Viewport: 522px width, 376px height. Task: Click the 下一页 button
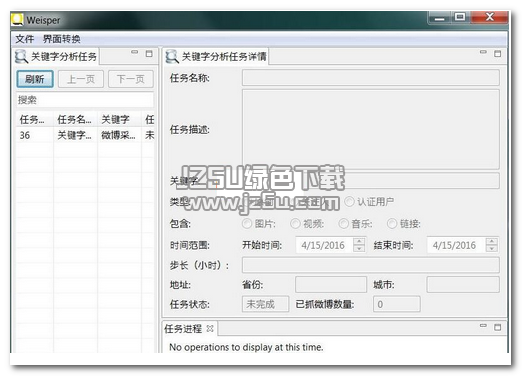coord(131,79)
